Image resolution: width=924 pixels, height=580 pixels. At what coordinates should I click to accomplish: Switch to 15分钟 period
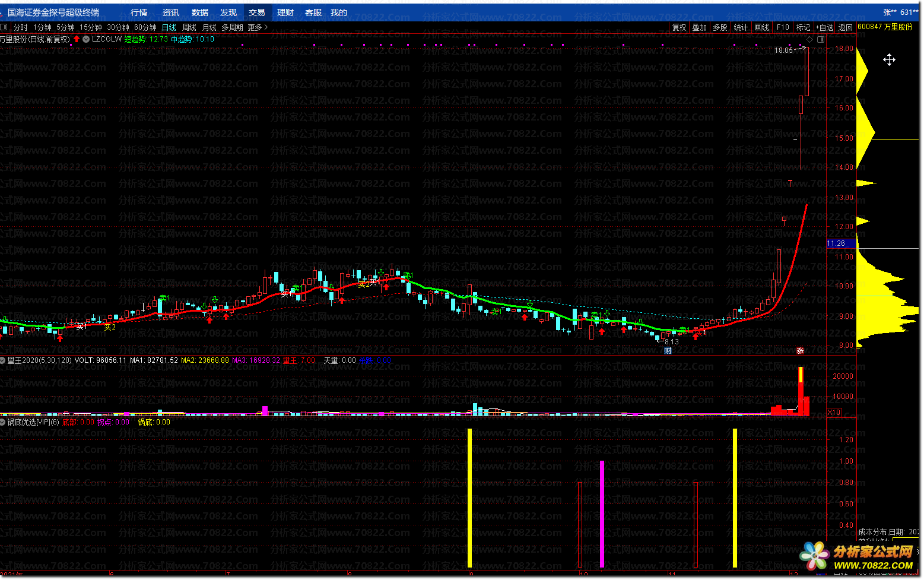(x=91, y=27)
